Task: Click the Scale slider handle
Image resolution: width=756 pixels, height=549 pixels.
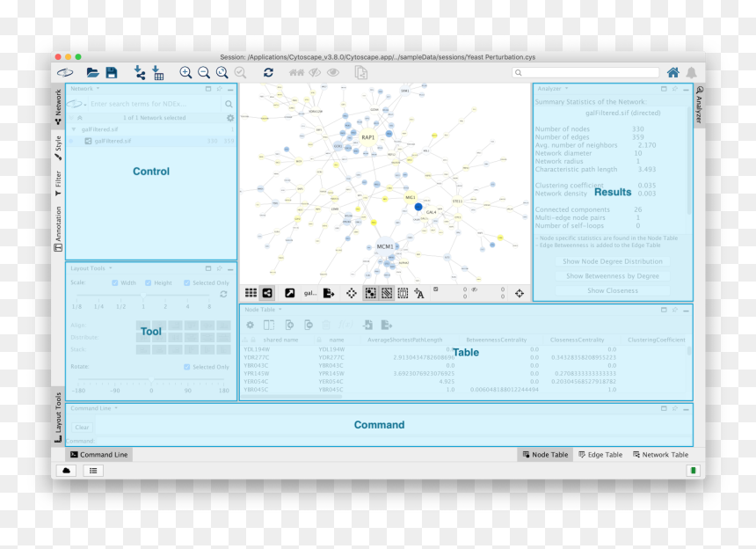Action: (x=143, y=295)
